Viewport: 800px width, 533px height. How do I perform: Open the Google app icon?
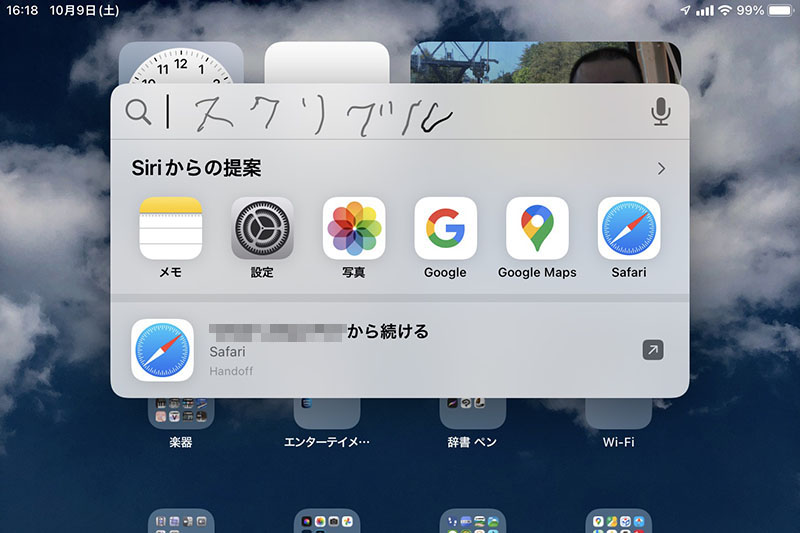click(445, 228)
